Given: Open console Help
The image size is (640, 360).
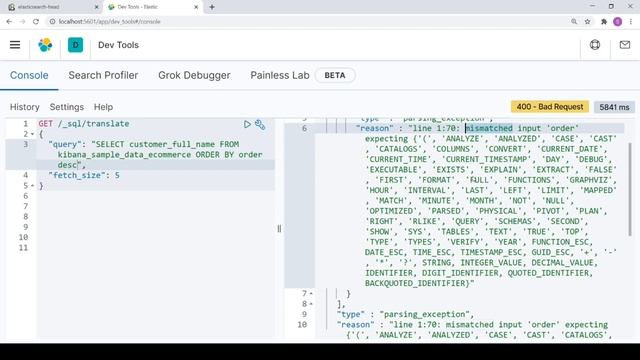Looking at the screenshot, I should tap(103, 107).
